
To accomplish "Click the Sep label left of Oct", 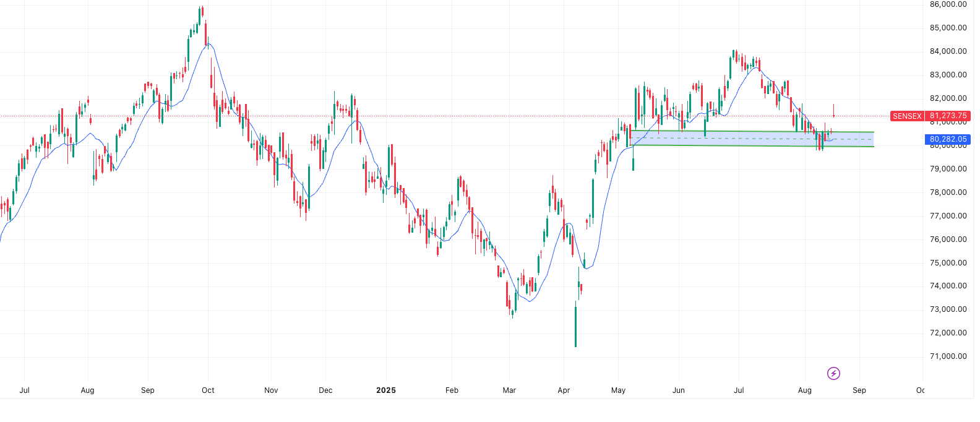I will point(148,390).
